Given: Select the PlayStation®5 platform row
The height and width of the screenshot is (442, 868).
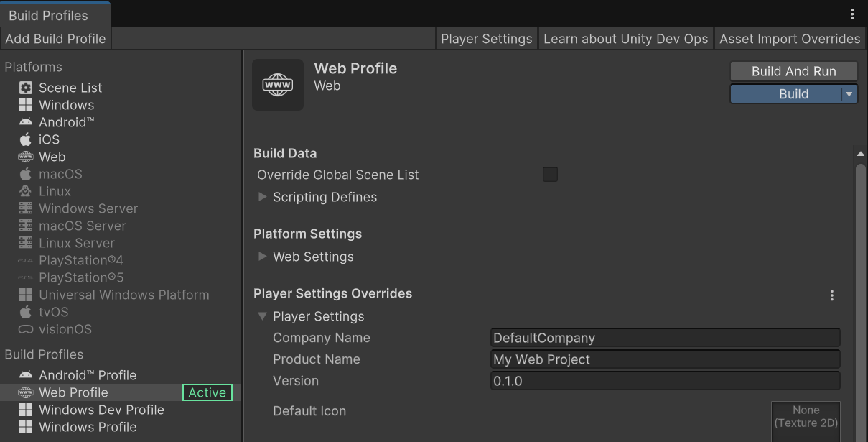Looking at the screenshot, I should (x=121, y=277).
